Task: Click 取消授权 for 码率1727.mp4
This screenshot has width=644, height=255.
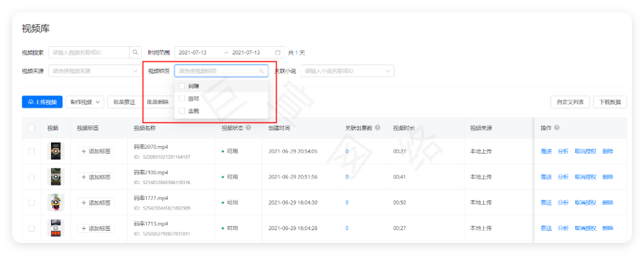Action: point(586,203)
